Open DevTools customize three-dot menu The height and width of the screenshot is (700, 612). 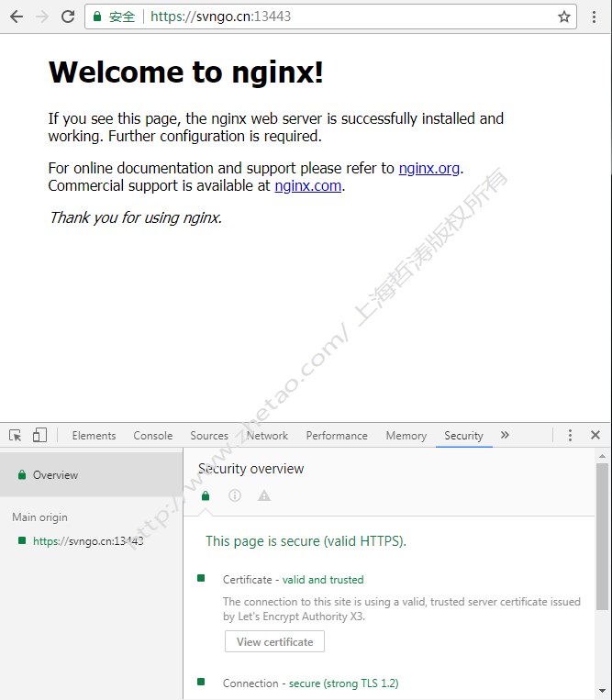pos(570,436)
